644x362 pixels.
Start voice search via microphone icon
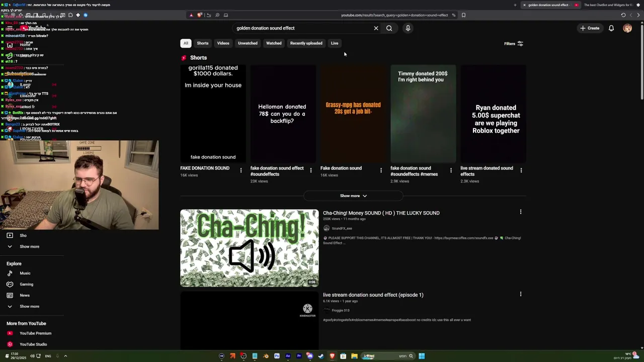[408, 28]
